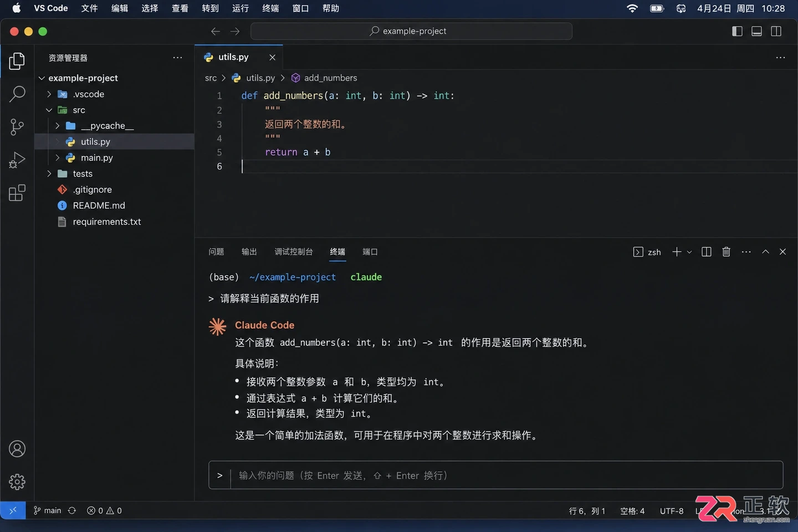
Task: Toggle the bottom panel layout icon
Action: (x=756, y=31)
